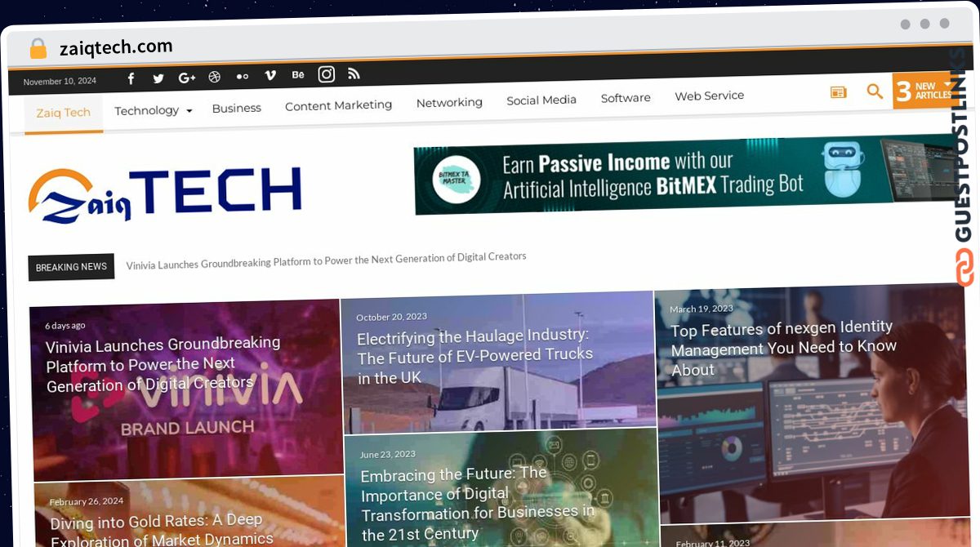Open the Instagram social icon

(x=327, y=74)
